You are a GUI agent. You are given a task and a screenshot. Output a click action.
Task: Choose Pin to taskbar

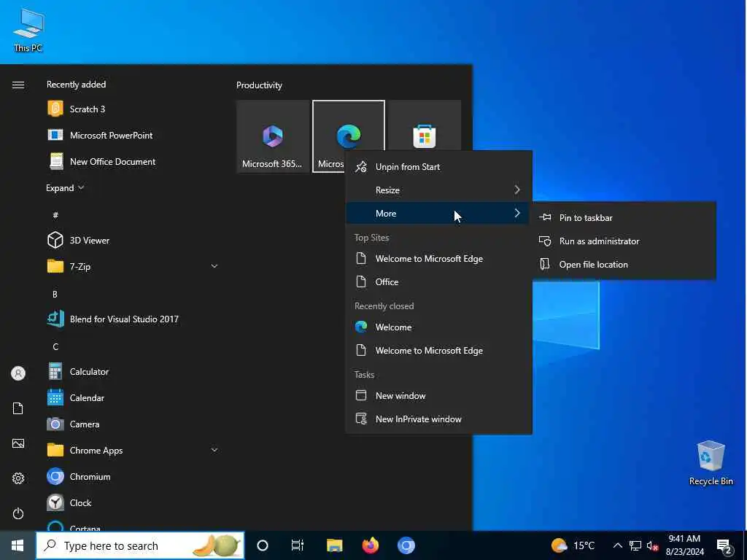624,217
